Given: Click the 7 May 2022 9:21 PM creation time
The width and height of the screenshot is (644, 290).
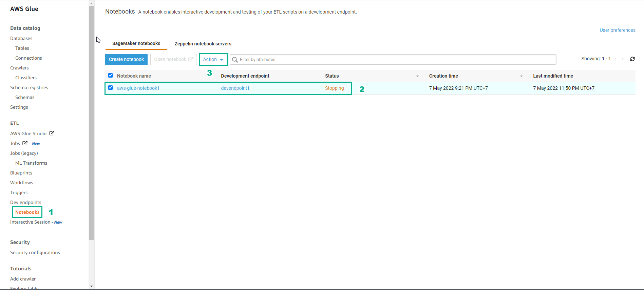Looking at the screenshot, I should tap(458, 88).
